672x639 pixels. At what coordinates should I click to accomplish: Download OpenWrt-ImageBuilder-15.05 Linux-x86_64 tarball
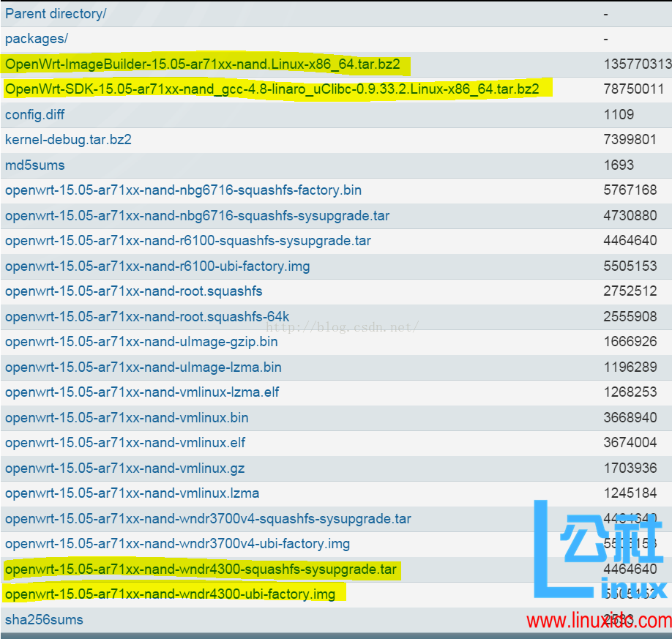[203, 64]
